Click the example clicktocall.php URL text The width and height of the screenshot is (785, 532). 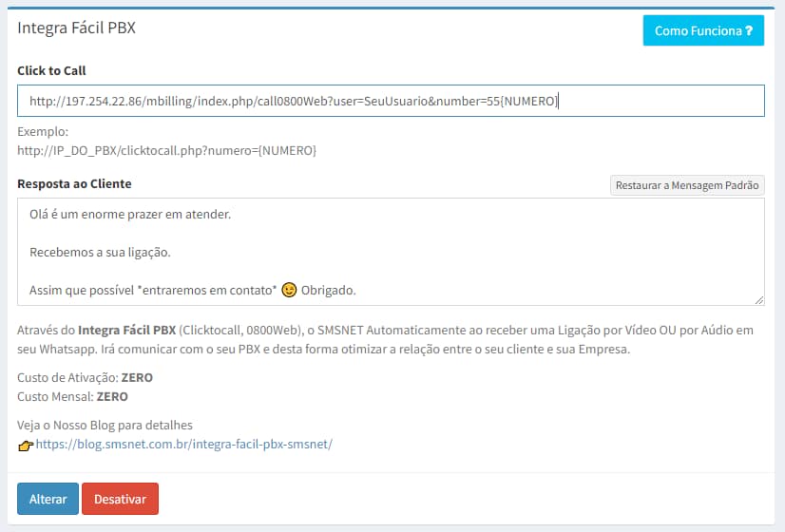(x=167, y=150)
